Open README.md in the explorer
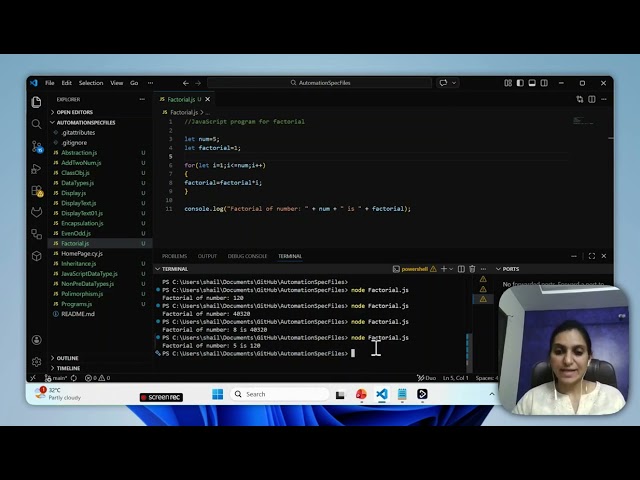Viewport: 640px width, 480px height. pyautogui.click(x=78, y=314)
